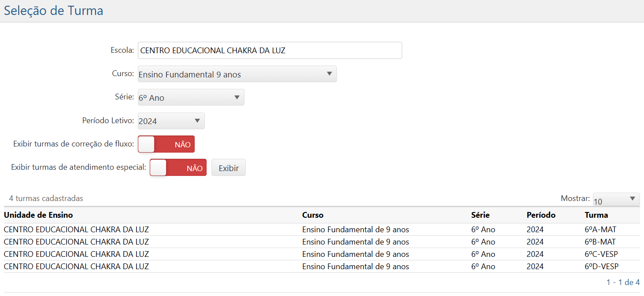Viewport: 644px width, 296px height.
Task: Click school name in the 6ºA-MAT row
Action: coord(76,230)
